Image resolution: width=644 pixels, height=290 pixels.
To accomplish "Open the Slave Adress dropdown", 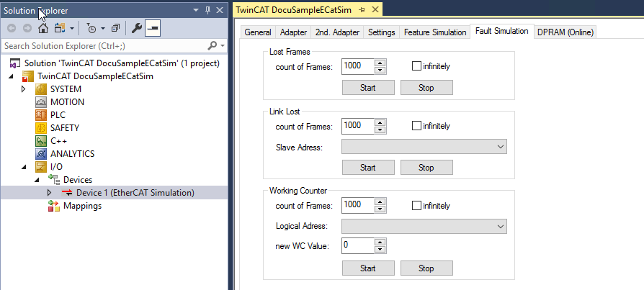I will tap(424, 146).
